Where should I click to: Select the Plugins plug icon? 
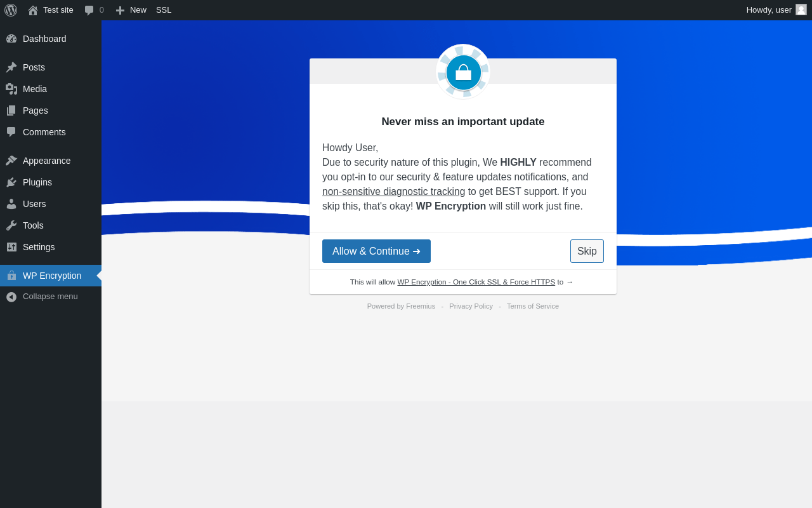pos(11,182)
